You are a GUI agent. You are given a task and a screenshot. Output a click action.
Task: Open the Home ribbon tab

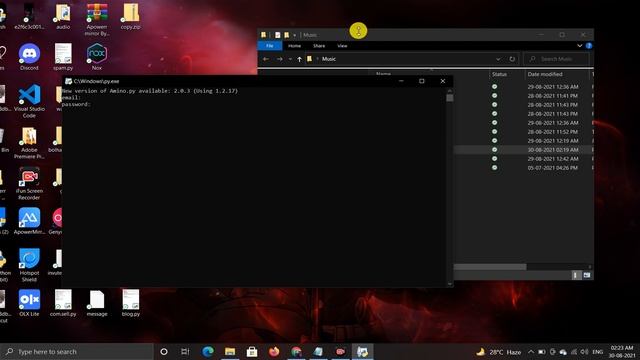(x=294, y=46)
